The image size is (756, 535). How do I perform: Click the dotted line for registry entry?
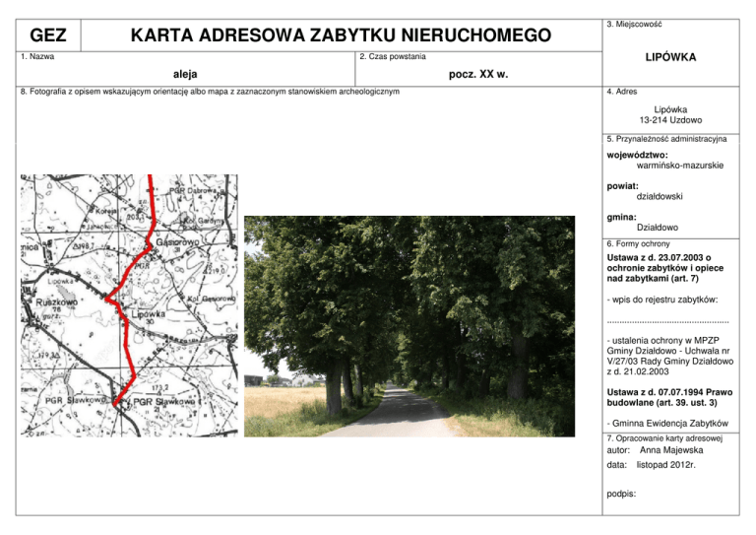coord(668,321)
